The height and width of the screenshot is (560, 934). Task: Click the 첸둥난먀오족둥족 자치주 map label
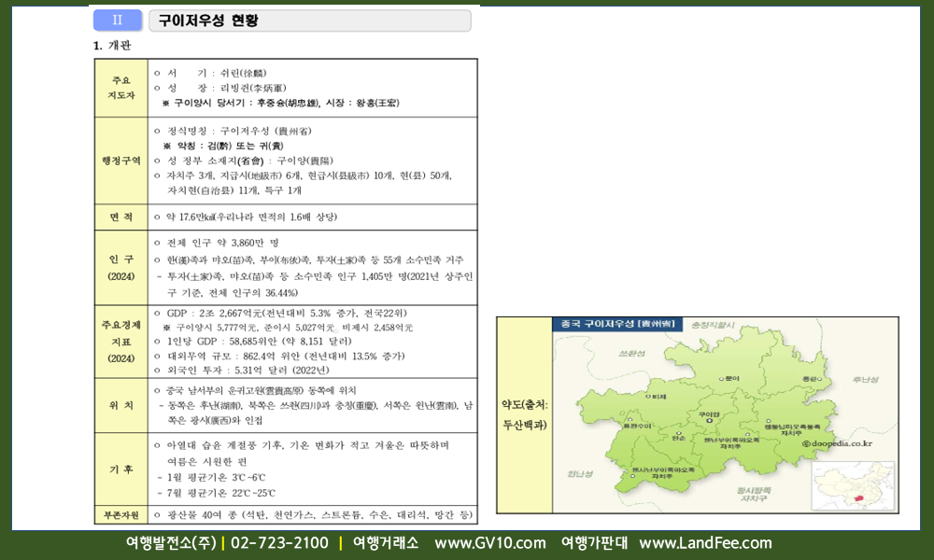coord(792,428)
